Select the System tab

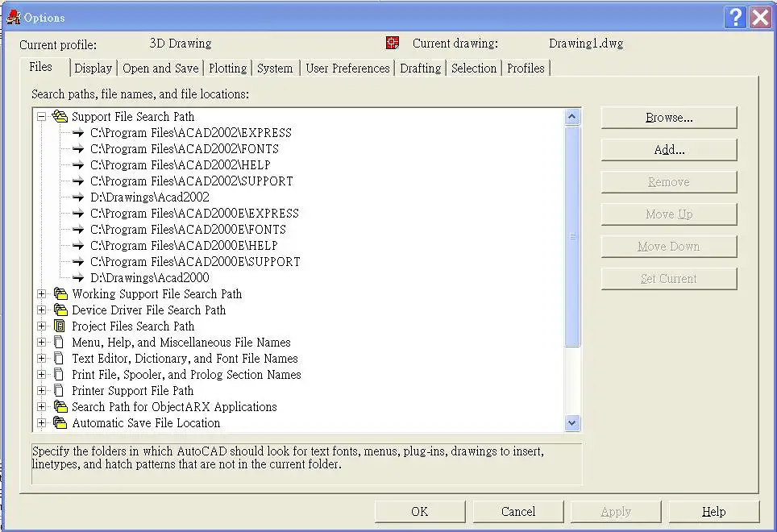click(x=275, y=68)
